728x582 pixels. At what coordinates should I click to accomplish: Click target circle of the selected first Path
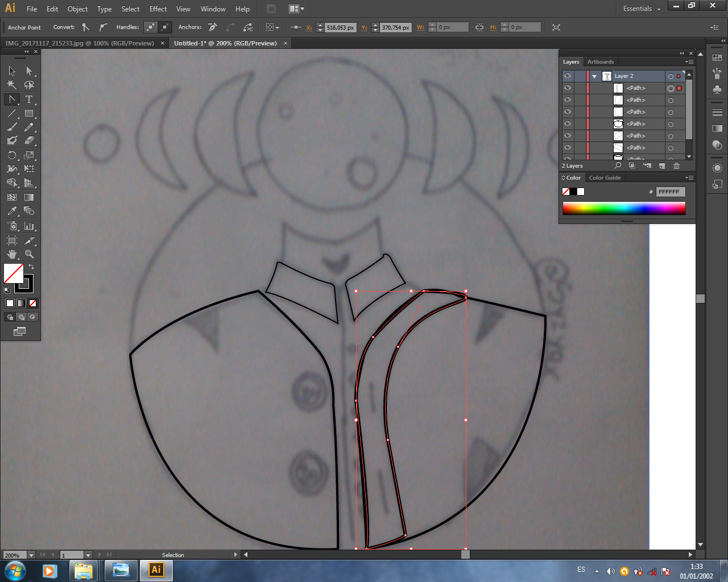pyautogui.click(x=671, y=88)
